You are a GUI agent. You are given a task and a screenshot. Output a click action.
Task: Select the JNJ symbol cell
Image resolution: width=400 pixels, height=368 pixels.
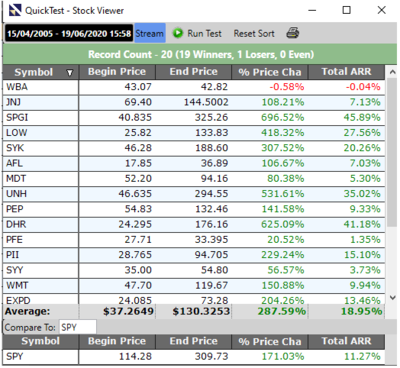point(41,102)
